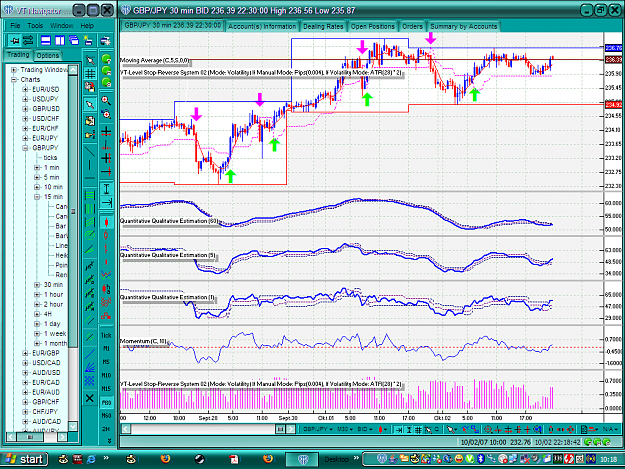This screenshot has width=625, height=469.
Task: Switch chart to M15 timeframe
Action: point(106,389)
